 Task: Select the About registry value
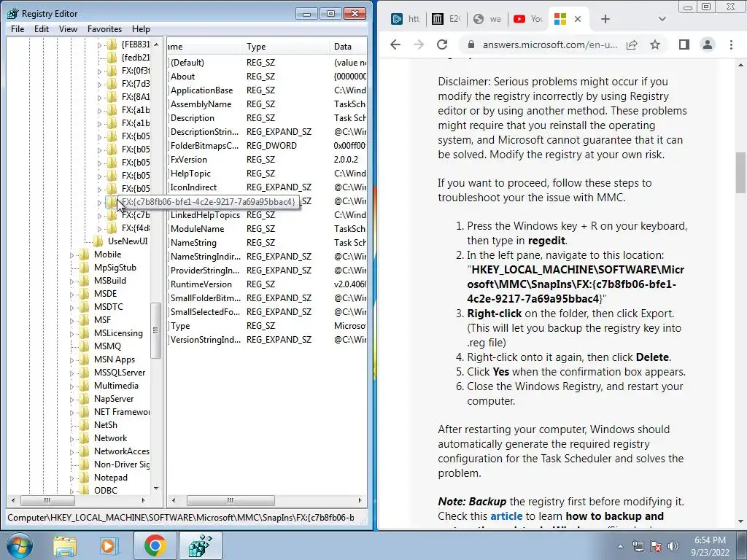pyautogui.click(x=182, y=77)
